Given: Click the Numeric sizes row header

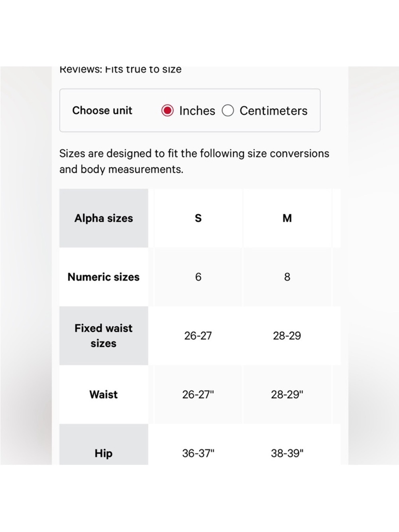Looking at the screenshot, I should pyautogui.click(x=104, y=277).
